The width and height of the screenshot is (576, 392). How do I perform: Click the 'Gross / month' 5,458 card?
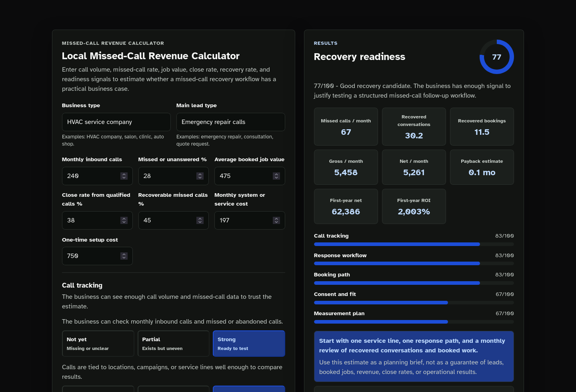tap(346, 167)
